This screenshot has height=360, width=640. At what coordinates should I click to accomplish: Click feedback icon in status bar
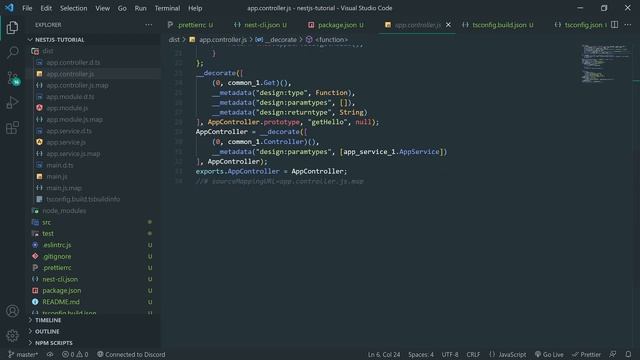click(x=613, y=354)
